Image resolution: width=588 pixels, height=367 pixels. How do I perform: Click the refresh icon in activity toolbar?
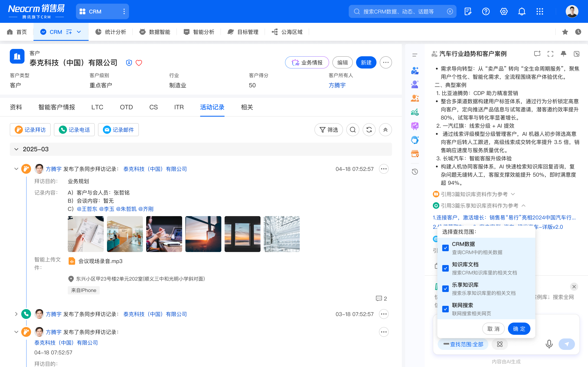pyautogui.click(x=369, y=130)
